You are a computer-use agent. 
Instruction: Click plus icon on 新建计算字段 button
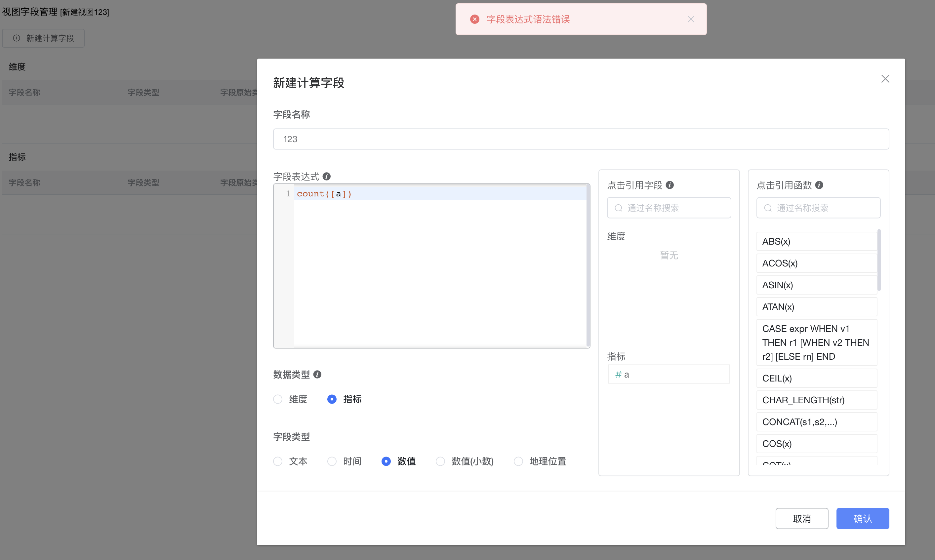click(17, 38)
